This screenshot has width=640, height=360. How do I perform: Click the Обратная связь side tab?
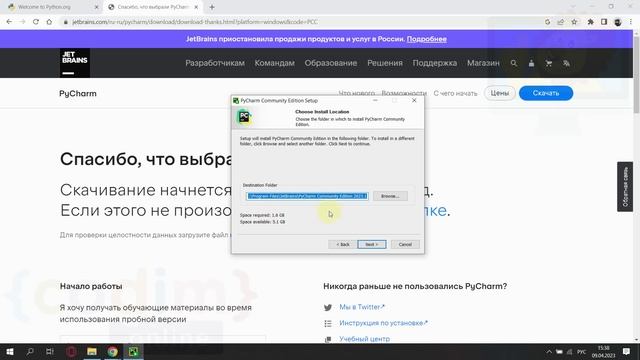click(625, 187)
